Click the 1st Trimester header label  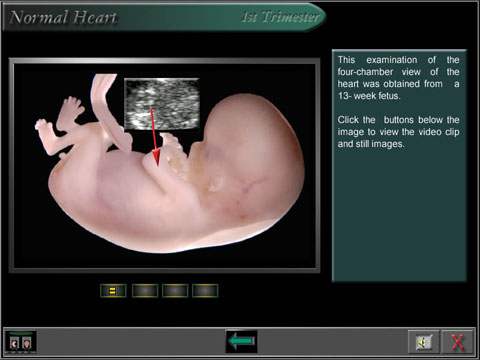(281, 17)
